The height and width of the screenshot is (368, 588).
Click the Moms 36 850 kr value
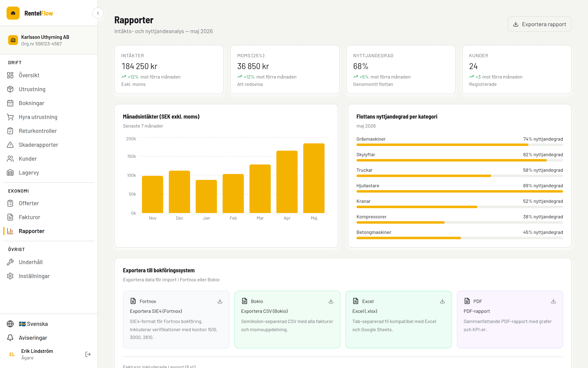pyautogui.click(x=253, y=66)
